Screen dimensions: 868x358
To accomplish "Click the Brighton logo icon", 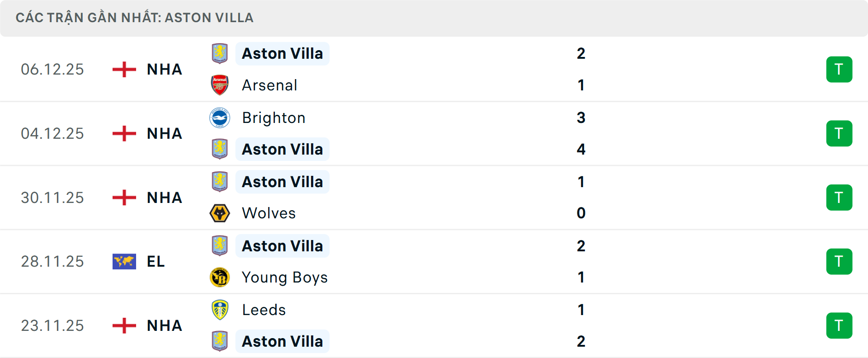I will 220,118.
